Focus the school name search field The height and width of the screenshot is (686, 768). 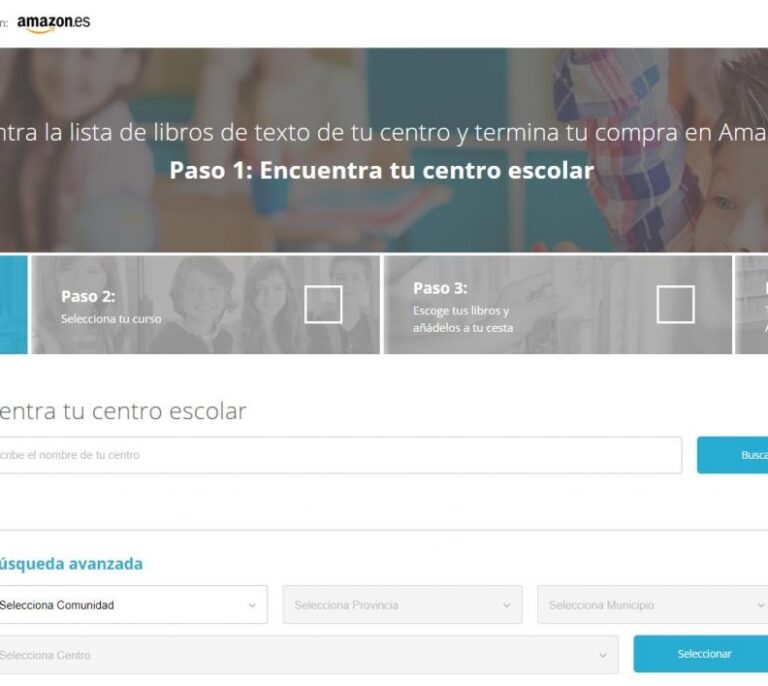click(341, 455)
